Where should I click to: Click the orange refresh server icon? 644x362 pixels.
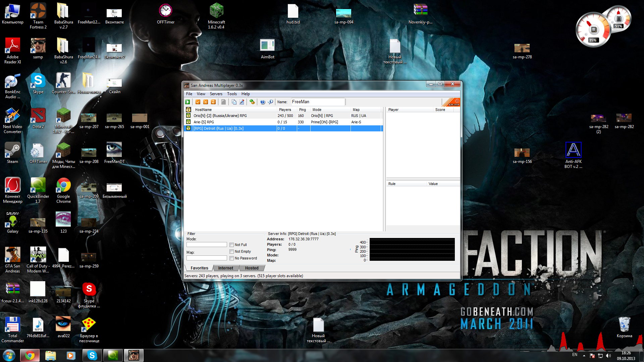tap(213, 102)
